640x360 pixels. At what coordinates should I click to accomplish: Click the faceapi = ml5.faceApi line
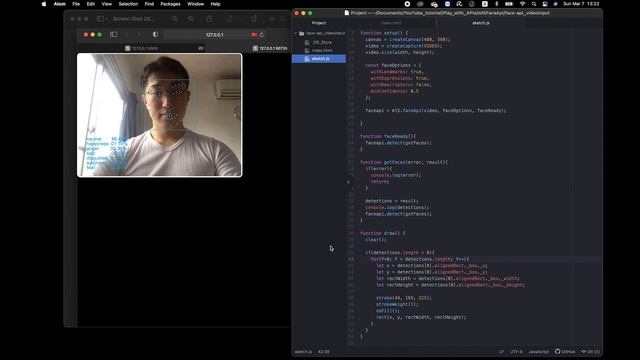click(x=436, y=110)
